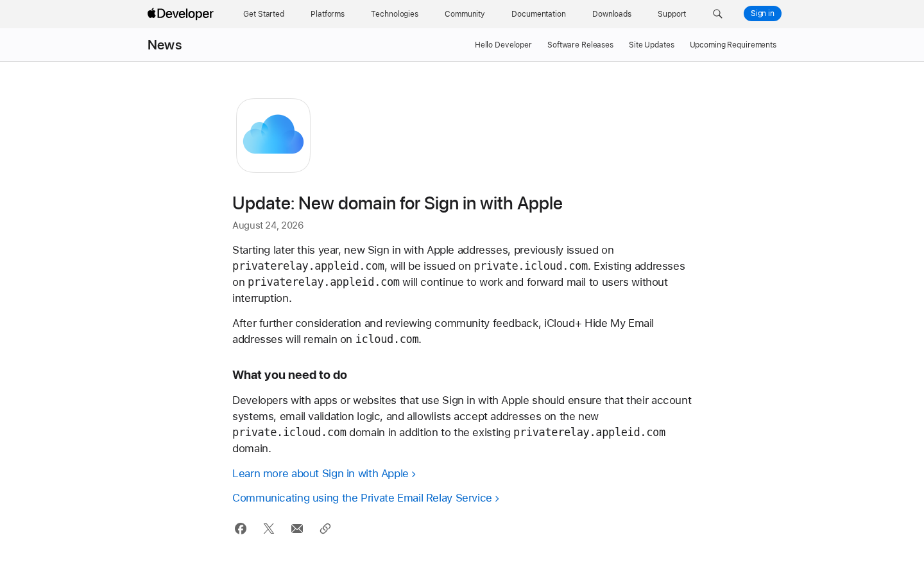
Task: Click the article headline text
Action: (x=397, y=203)
